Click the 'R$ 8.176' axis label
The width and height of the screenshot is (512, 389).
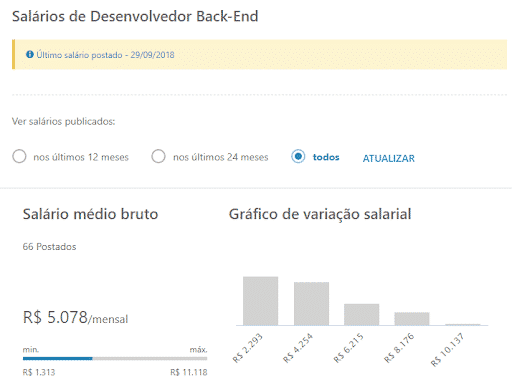399,348
